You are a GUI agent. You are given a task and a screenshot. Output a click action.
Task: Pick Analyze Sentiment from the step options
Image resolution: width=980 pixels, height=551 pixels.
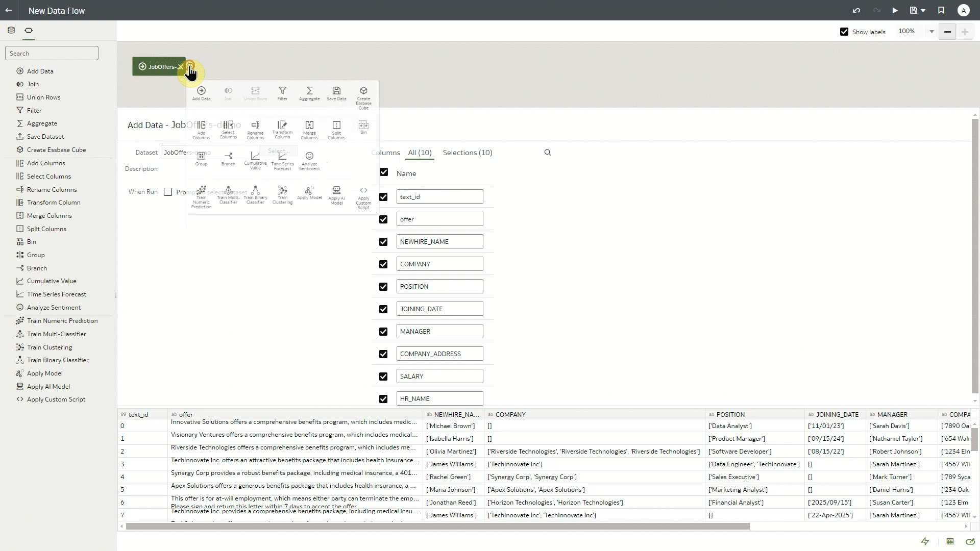click(309, 161)
